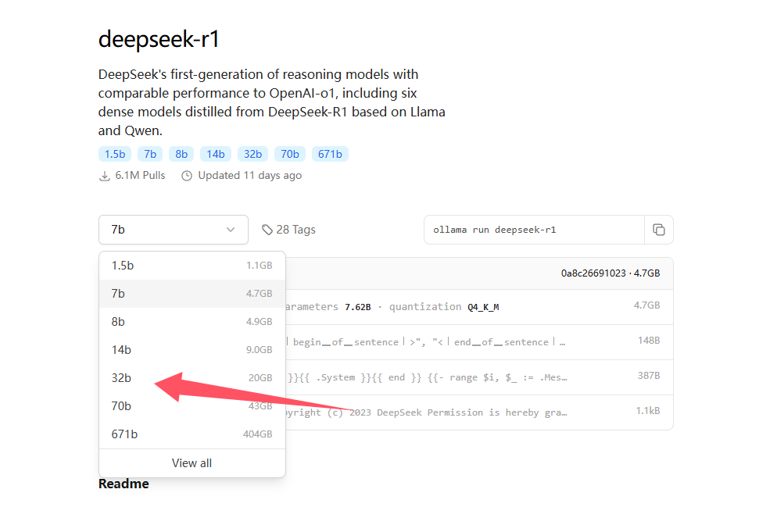Click the clock icon beside Updated
Viewport: 759px width, 532px height.
click(x=187, y=176)
